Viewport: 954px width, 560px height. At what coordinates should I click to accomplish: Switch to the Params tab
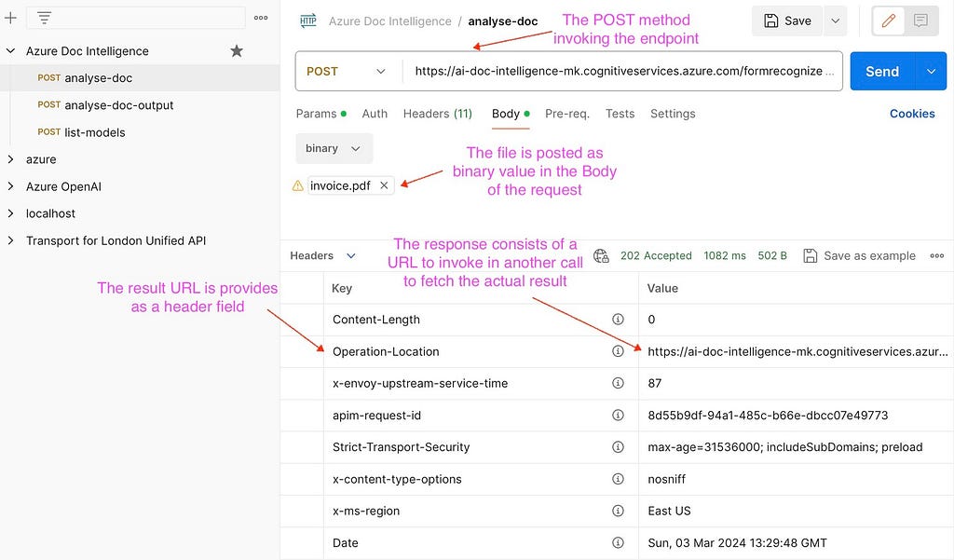click(x=320, y=114)
